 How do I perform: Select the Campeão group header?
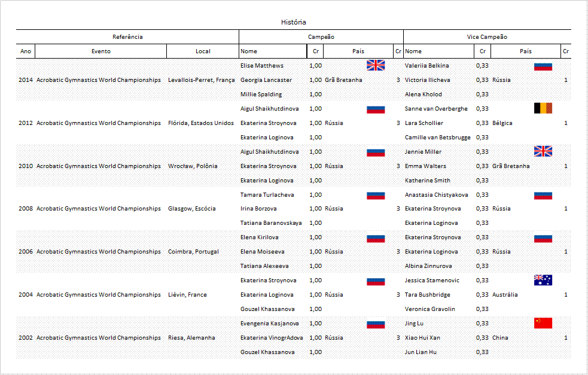pyautogui.click(x=321, y=36)
